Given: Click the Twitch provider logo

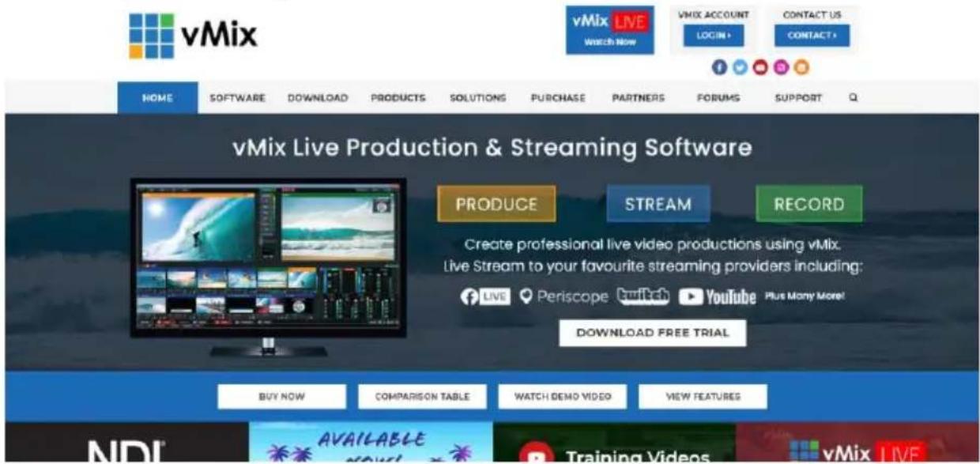Looking at the screenshot, I should coord(643,297).
